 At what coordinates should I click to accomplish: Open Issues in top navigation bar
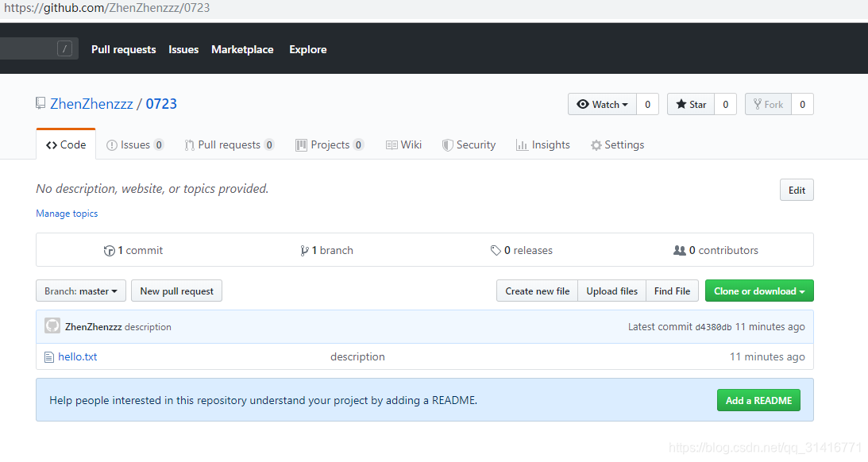[183, 49]
